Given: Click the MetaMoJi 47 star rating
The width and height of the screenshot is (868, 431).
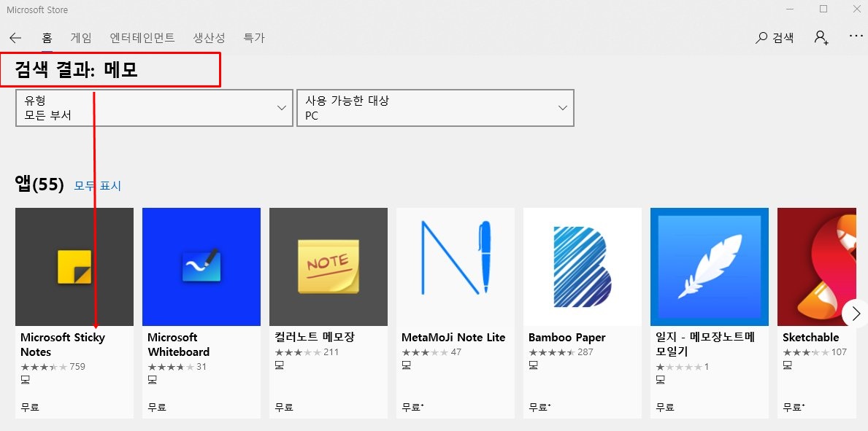Looking at the screenshot, I should (431, 352).
